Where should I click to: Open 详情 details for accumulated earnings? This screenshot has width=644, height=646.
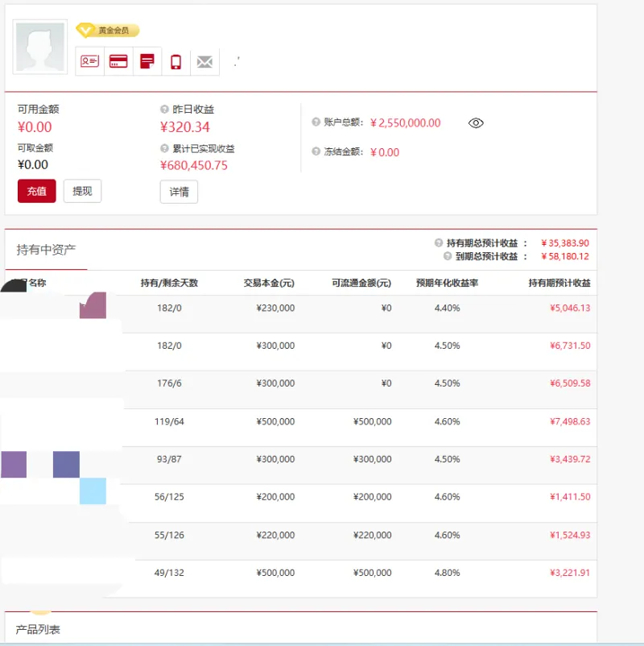pos(179,192)
